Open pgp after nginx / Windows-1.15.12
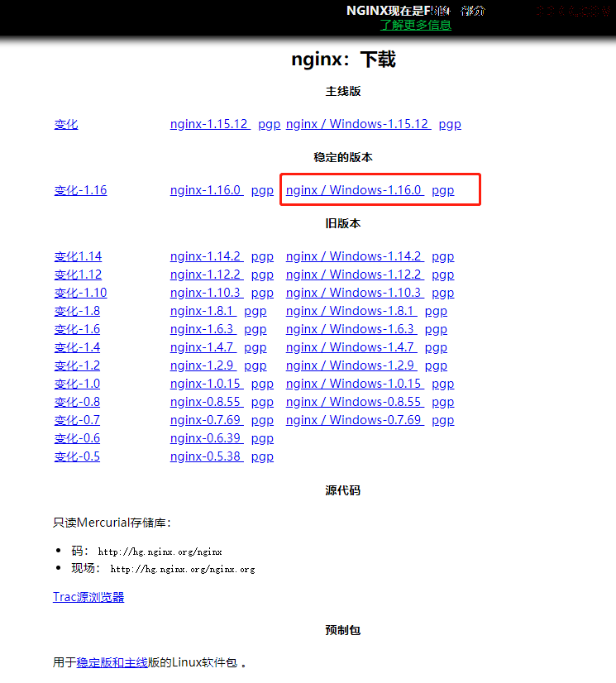This screenshot has width=616, height=683. point(450,124)
